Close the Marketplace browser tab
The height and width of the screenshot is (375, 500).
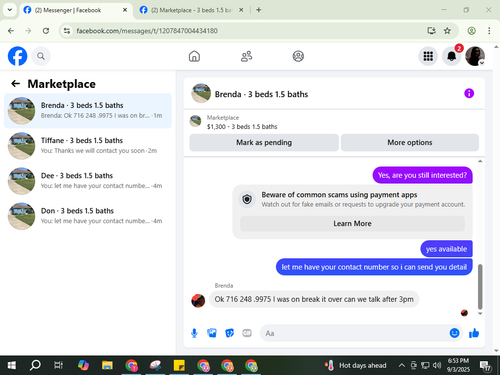[241, 10]
